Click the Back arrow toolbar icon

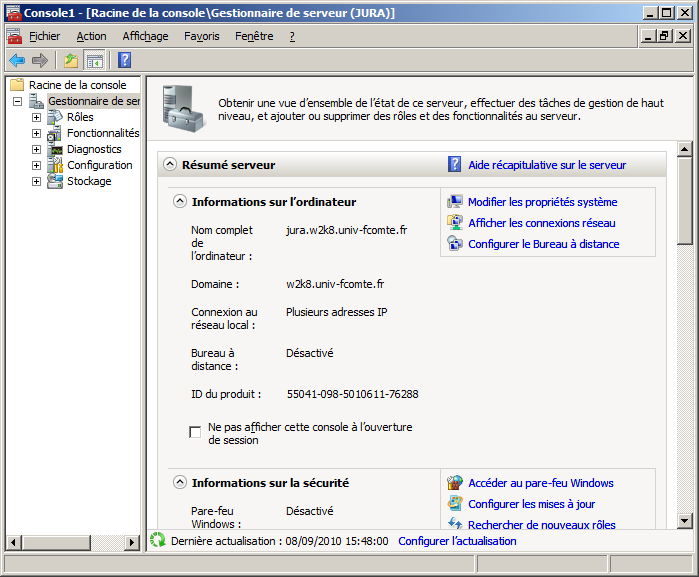pos(17,60)
